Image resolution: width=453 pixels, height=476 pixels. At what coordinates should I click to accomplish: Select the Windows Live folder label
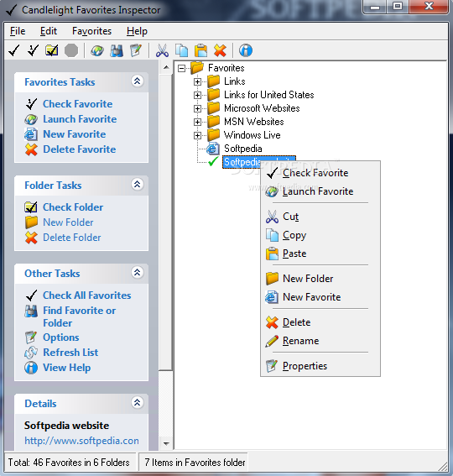(253, 135)
